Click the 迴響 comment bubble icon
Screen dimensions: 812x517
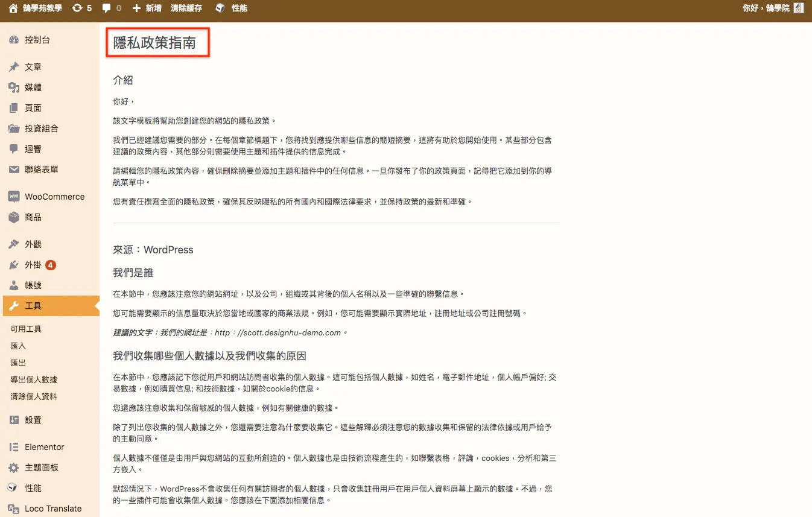14,149
